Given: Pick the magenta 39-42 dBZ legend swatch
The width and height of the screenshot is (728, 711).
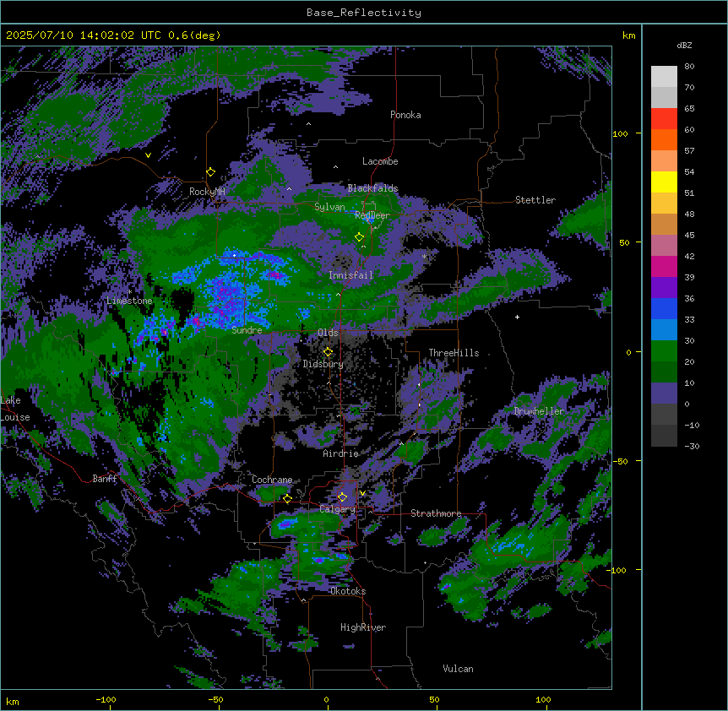Looking at the screenshot, I should click(664, 266).
